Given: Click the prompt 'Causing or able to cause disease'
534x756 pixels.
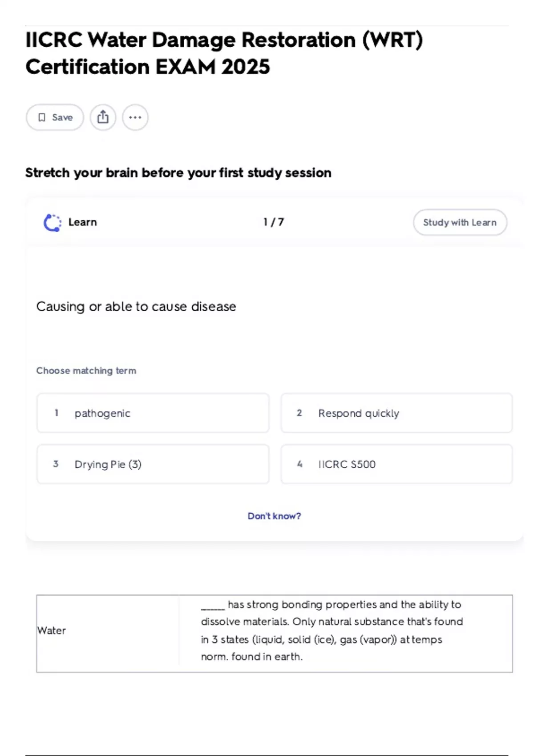Looking at the screenshot, I should (x=136, y=306).
